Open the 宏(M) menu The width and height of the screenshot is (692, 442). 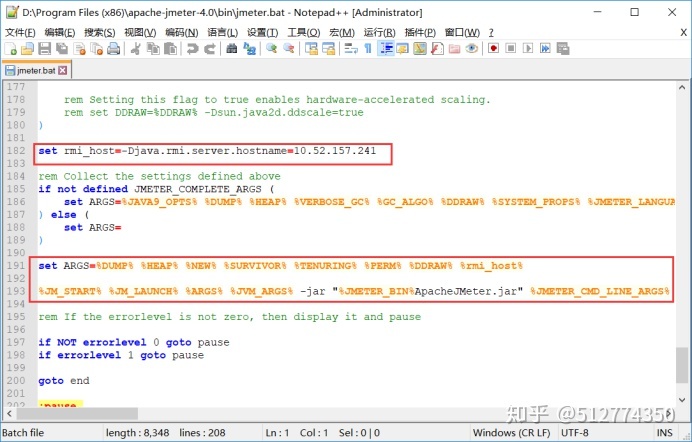coord(342,33)
